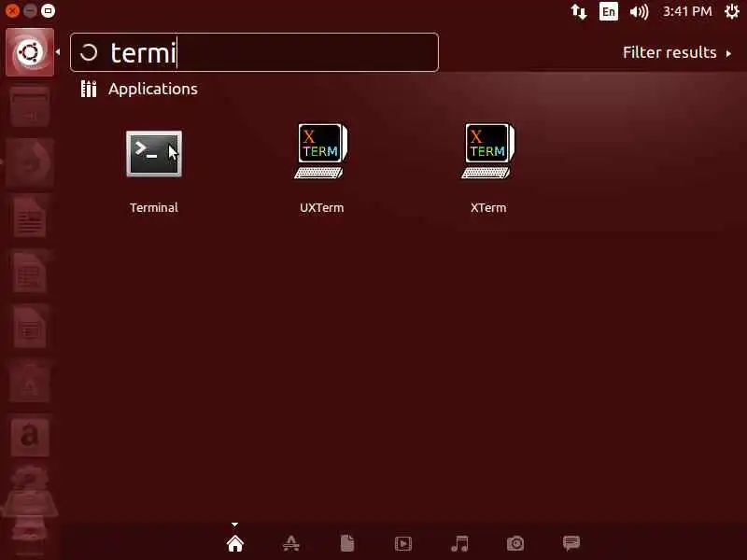
Task: Switch to the Applications lens
Action: coord(291,543)
